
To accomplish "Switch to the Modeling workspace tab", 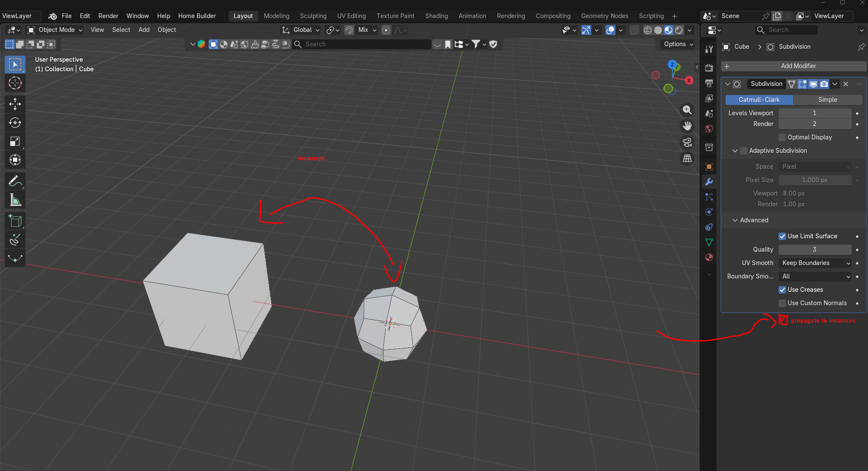I will 276,16.
